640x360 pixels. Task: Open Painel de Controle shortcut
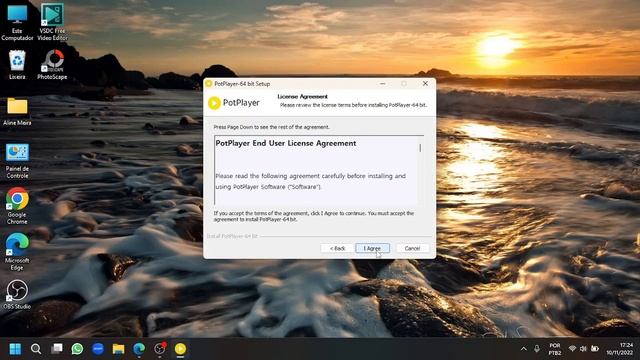17,161
